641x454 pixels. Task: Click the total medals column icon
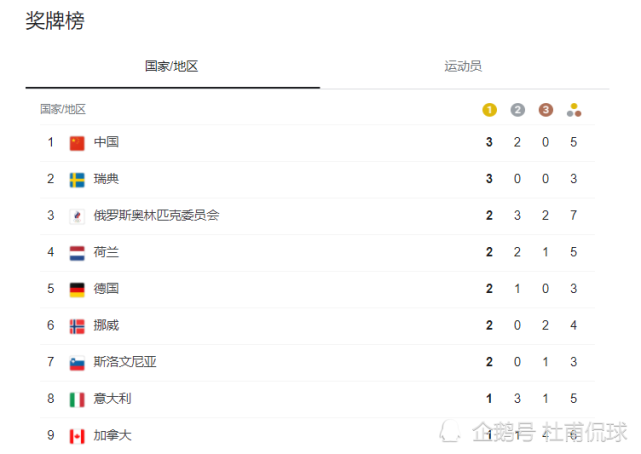(573, 110)
